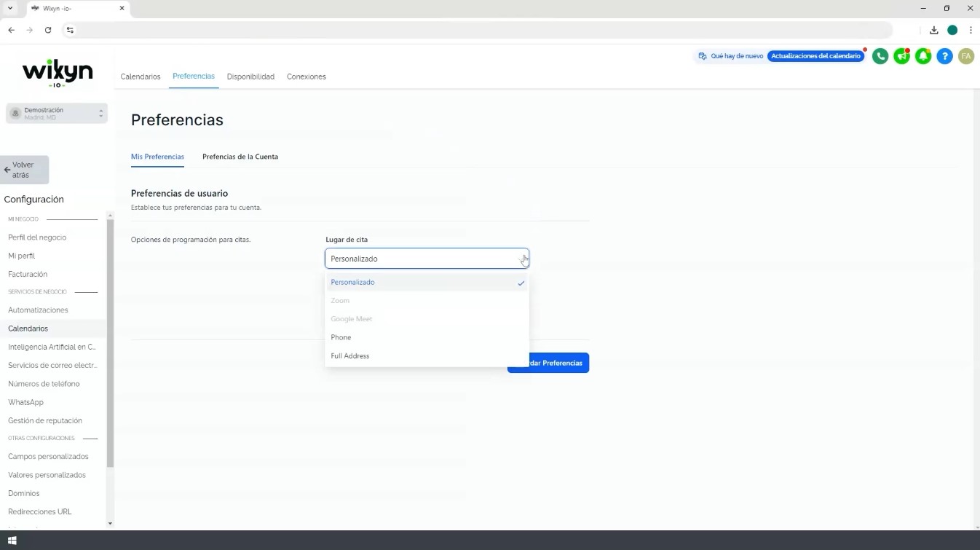Click the Guardar Preferencias button
Viewport: 980px width, 550px height.
pyautogui.click(x=548, y=363)
